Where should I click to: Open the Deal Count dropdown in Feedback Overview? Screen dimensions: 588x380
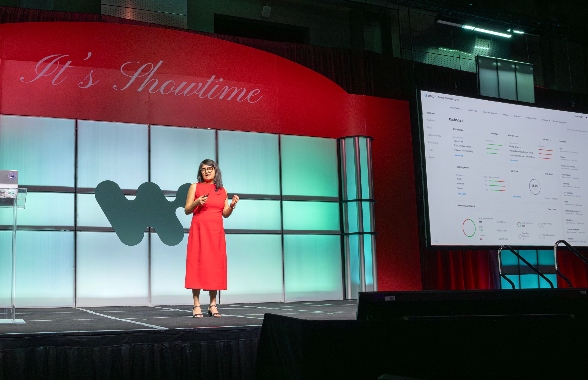click(x=553, y=209)
